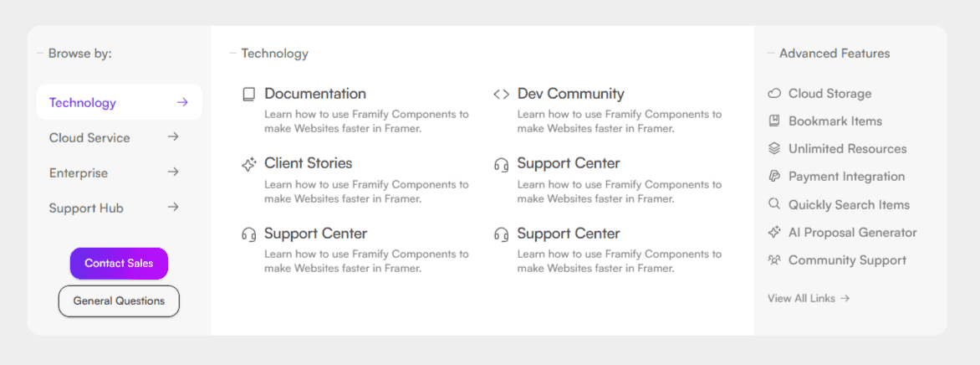The image size is (980, 365).
Task: Click the AI Proposal Generator sparkle icon
Action: 774,232
